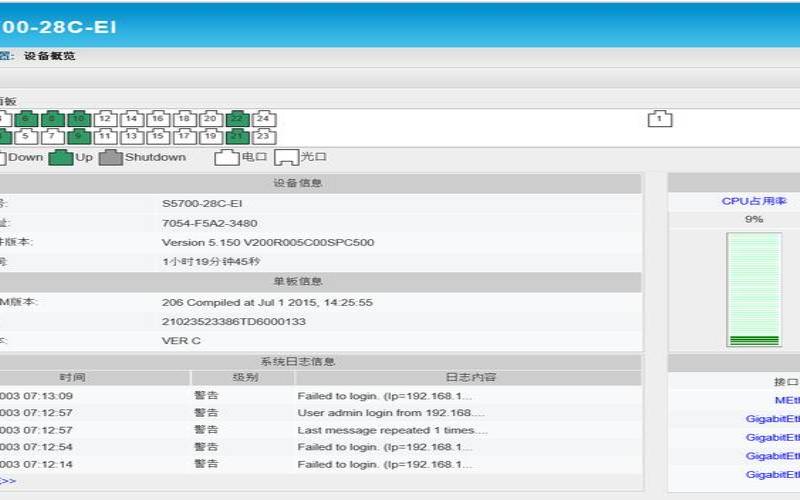Click Version 5.150 V200R005C00SPC500 value

[x=268, y=242]
